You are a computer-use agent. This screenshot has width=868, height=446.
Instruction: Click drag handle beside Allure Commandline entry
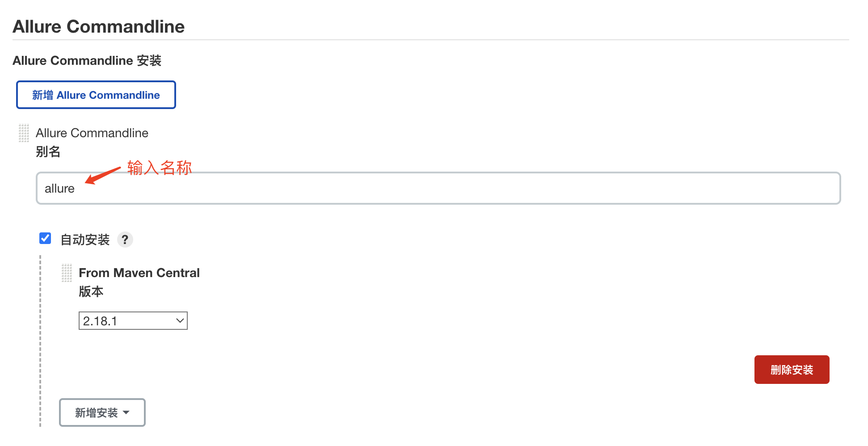pyautogui.click(x=24, y=133)
